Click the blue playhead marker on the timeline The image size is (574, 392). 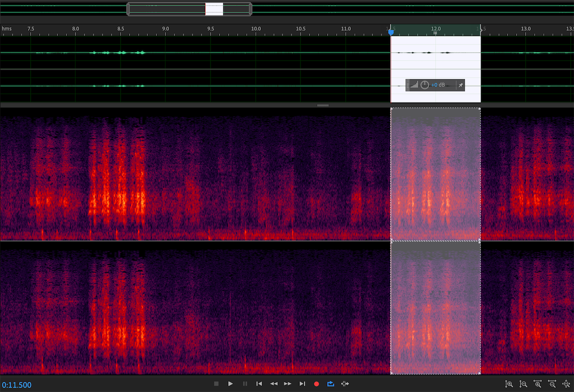coord(391,32)
